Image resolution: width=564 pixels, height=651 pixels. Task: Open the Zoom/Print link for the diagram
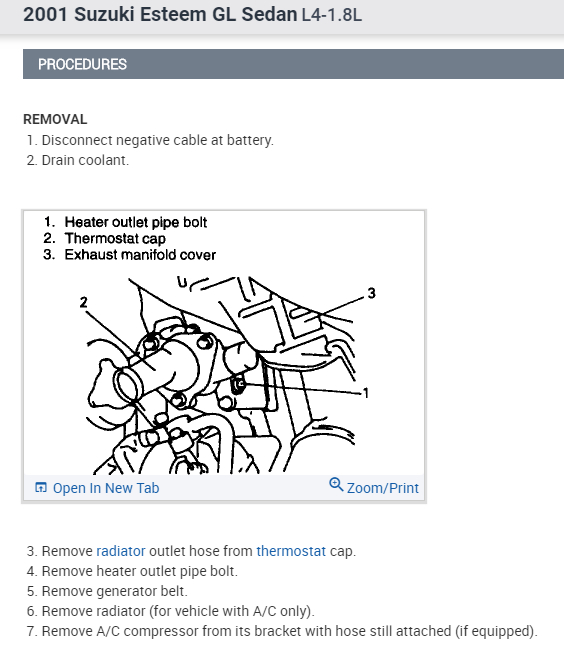pos(383,488)
